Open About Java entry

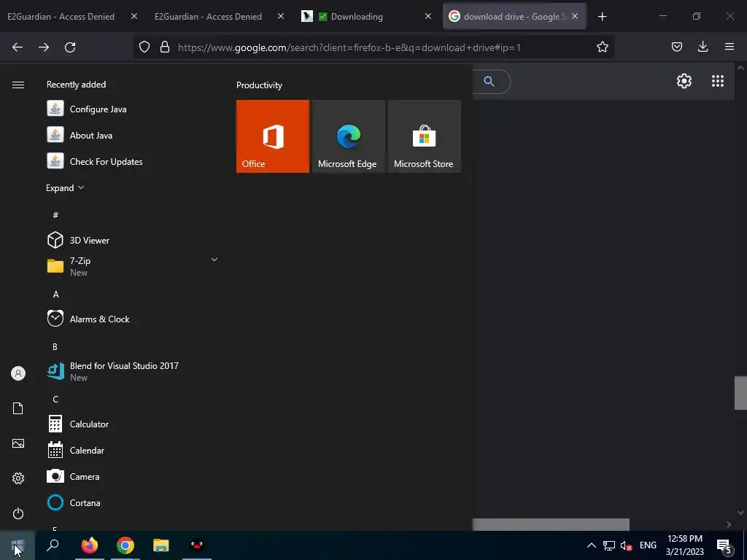pyautogui.click(x=133, y=135)
